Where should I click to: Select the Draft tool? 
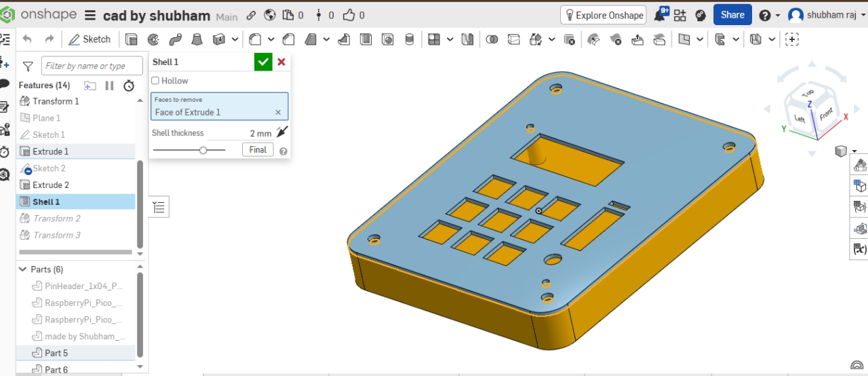(311, 39)
